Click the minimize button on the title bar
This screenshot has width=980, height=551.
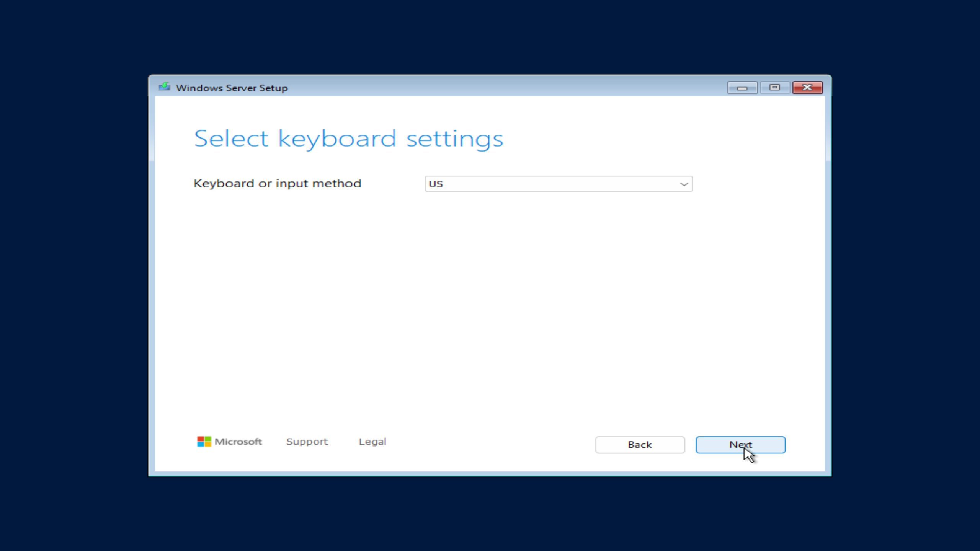[742, 87]
